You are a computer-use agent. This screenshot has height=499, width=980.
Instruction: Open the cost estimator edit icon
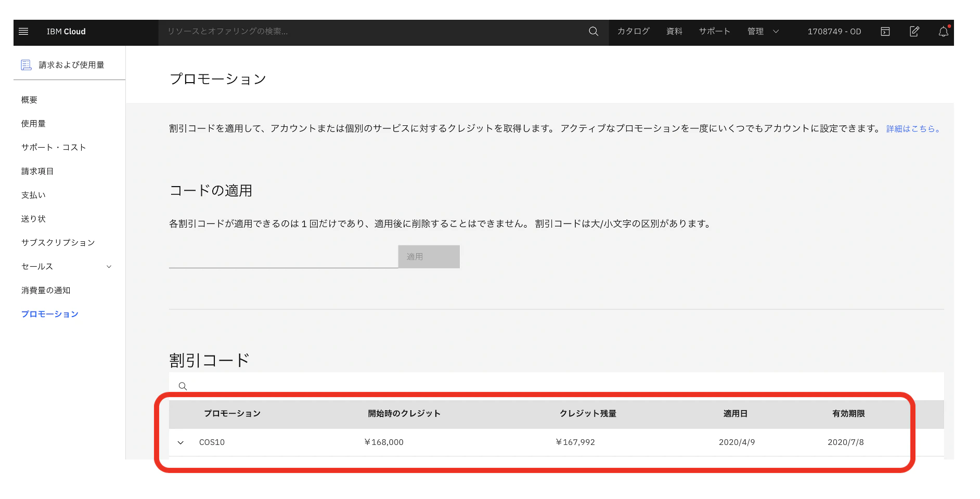914,32
